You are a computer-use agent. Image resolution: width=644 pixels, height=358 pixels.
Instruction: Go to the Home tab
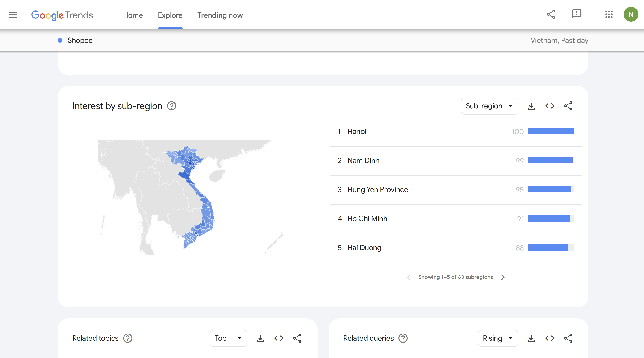133,15
